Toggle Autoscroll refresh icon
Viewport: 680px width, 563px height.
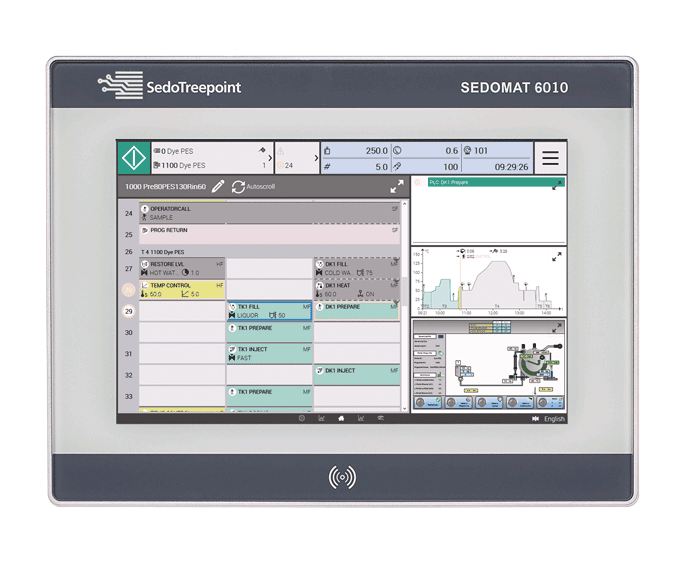tap(238, 187)
